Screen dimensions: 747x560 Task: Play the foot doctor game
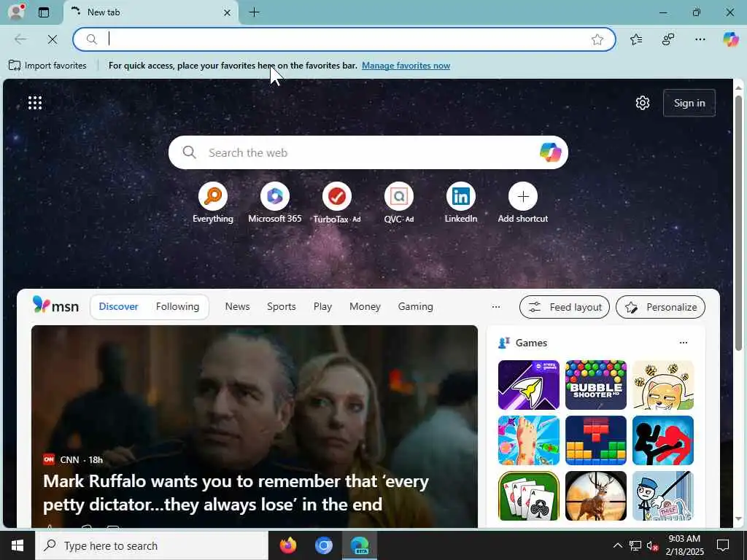click(529, 440)
